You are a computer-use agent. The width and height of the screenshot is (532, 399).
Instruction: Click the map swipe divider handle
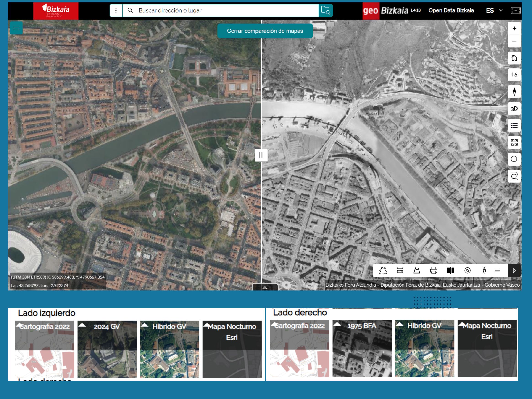tap(261, 155)
